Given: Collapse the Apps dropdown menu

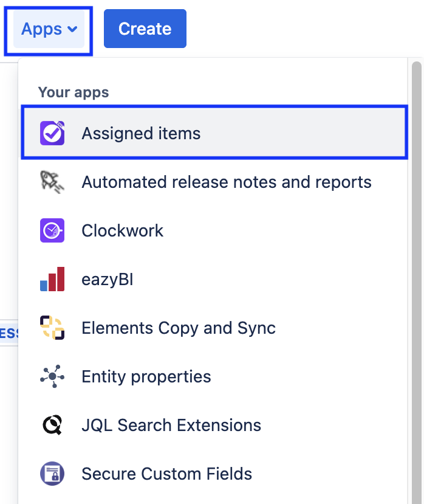Looking at the screenshot, I should (49, 29).
